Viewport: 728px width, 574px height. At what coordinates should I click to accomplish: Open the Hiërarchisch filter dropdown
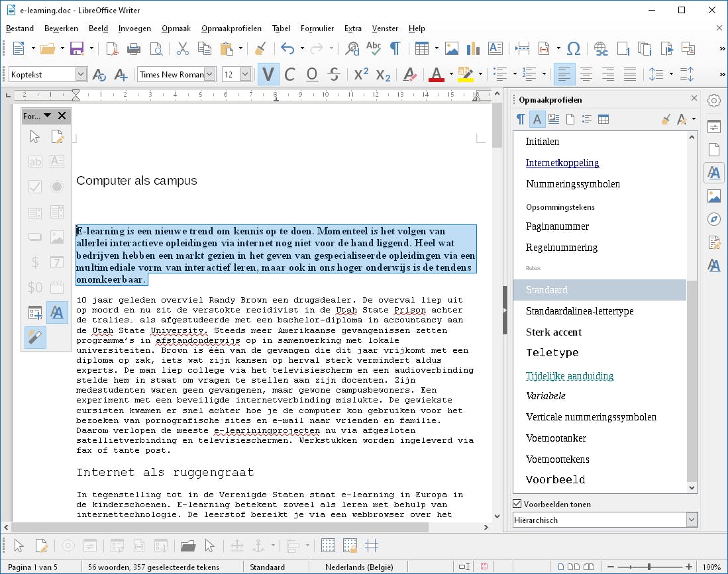tap(692, 520)
